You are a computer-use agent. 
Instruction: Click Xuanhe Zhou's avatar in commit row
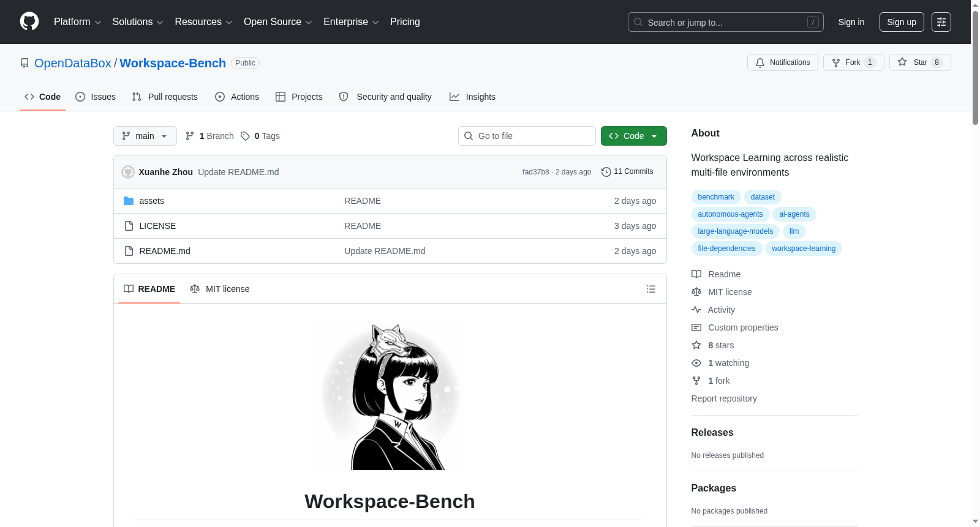click(x=128, y=172)
